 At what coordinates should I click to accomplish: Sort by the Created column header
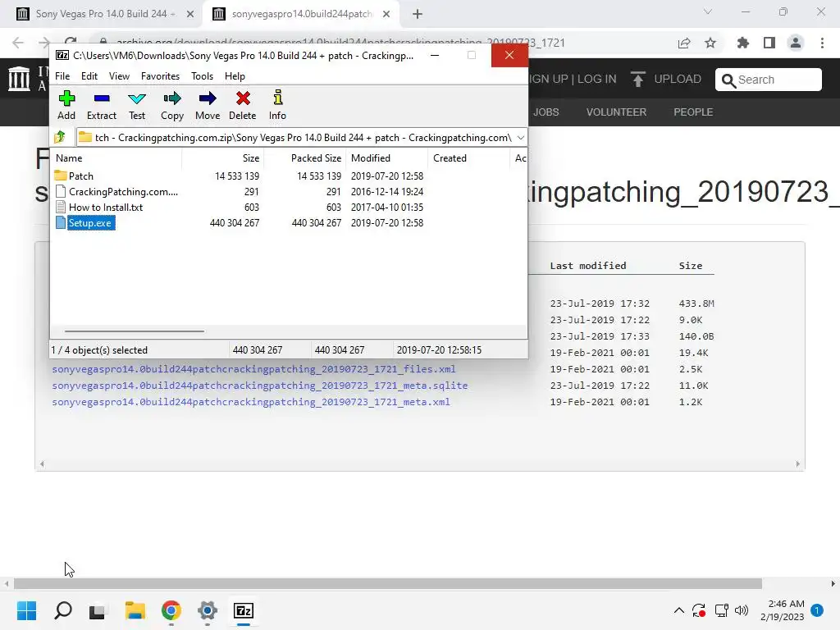pos(468,158)
